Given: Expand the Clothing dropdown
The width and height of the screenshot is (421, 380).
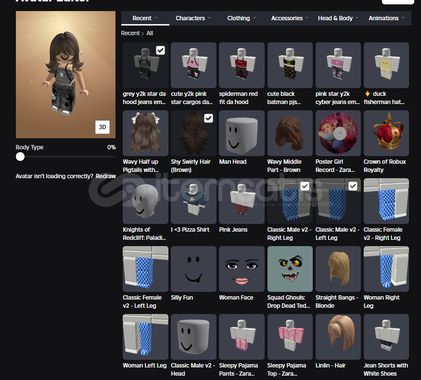Looking at the screenshot, I should click(x=242, y=18).
